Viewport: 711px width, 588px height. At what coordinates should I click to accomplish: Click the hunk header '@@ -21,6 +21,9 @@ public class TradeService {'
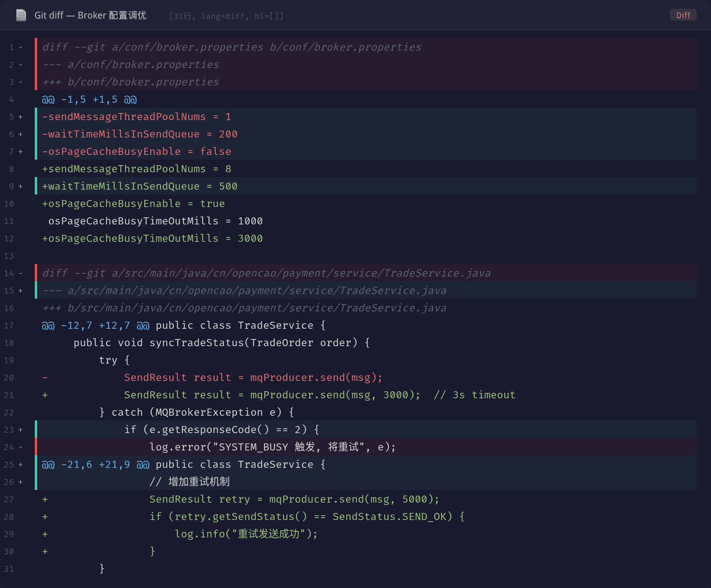click(184, 464)
